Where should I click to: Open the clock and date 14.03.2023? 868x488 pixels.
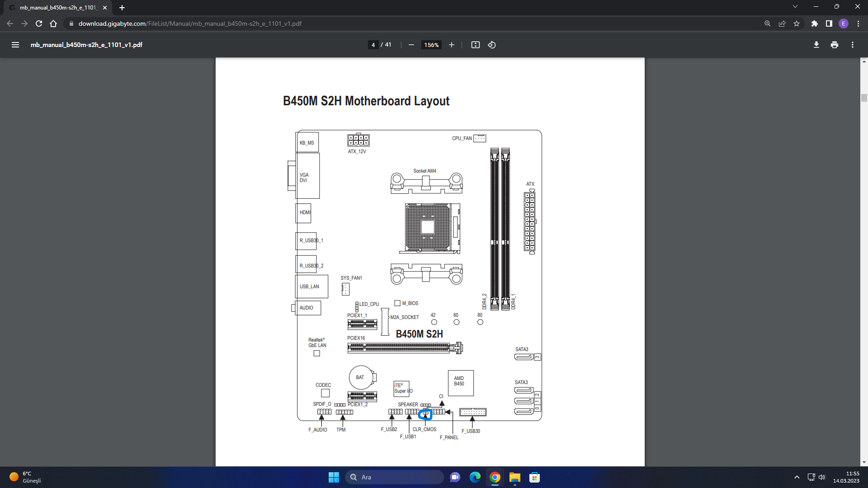846,477
